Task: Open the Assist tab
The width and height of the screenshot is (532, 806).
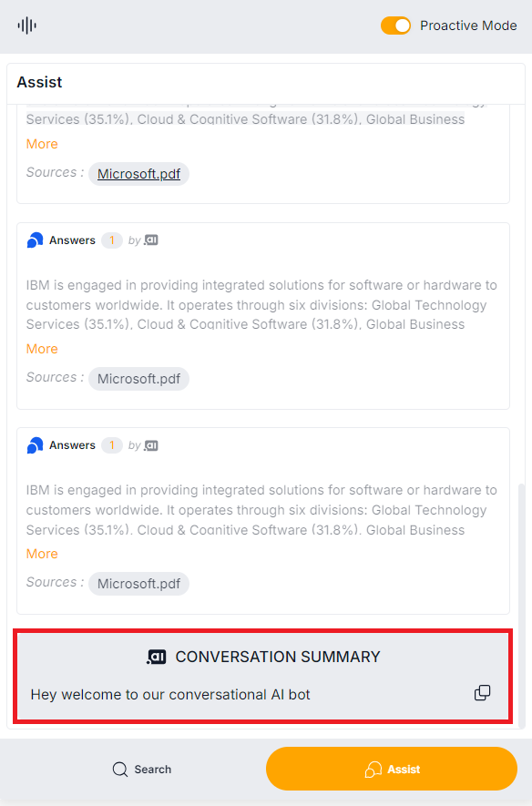Action: pos(392,769)
